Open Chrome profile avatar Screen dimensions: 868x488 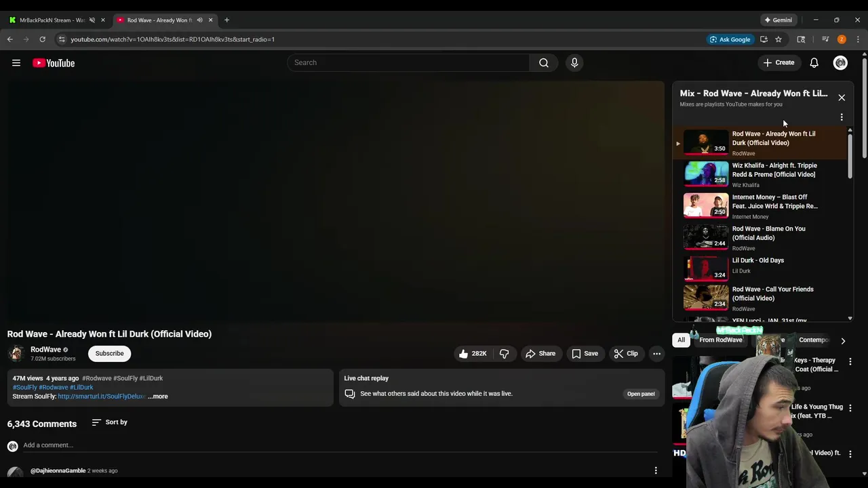click(842, 39)
